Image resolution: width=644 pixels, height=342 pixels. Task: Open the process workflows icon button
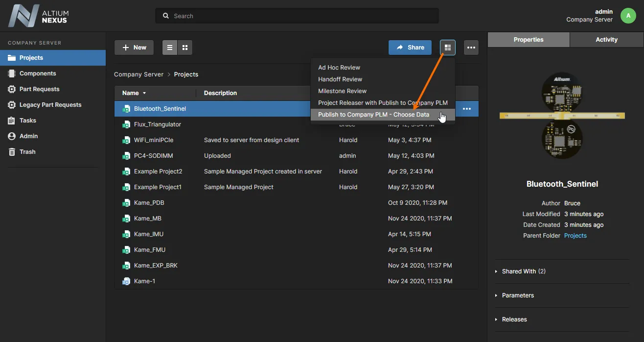click(448, 48)
